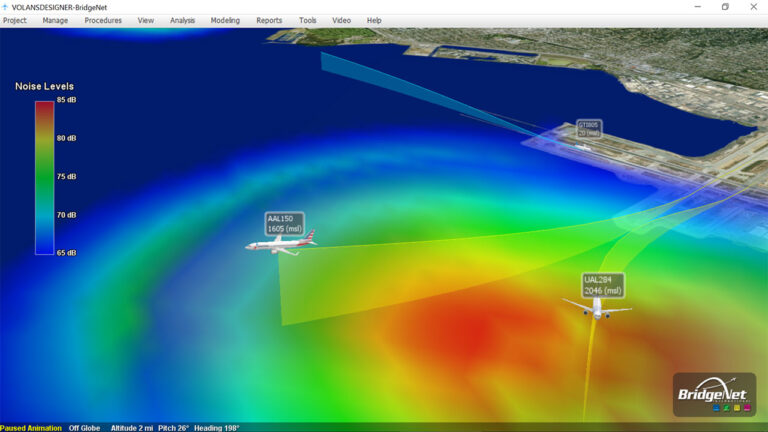Click the Noise Levels color scale bar

(44, 177)
